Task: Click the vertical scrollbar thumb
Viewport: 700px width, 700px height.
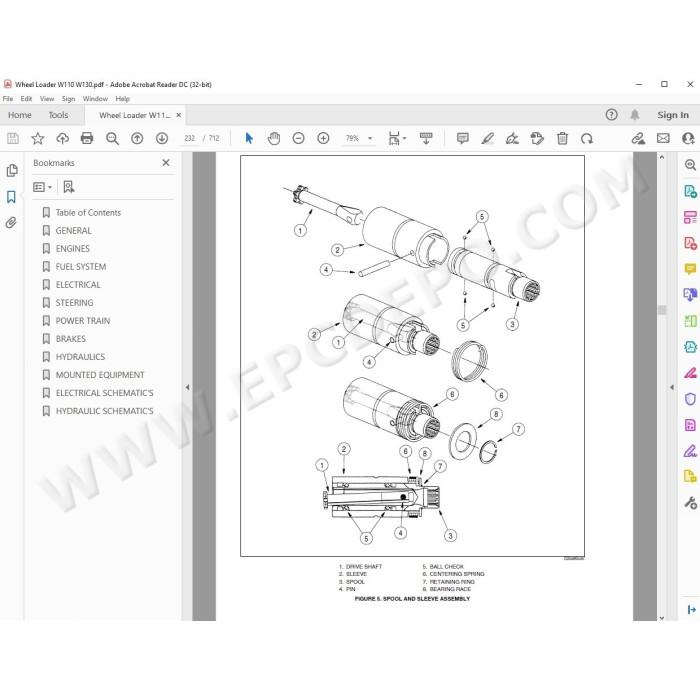Action: coord(662,310)
